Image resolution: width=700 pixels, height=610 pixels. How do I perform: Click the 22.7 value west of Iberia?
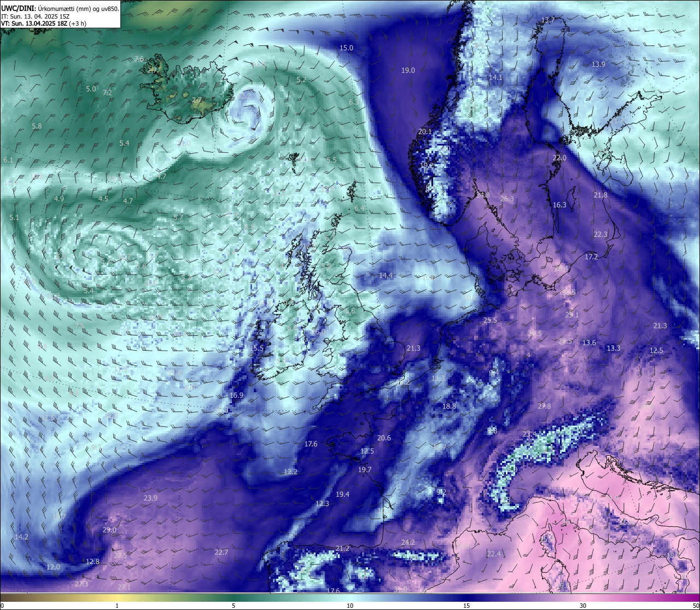tap(221, 553)
